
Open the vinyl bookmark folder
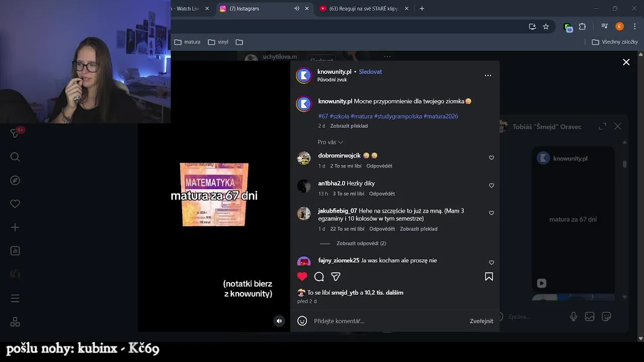coord(218,42)
